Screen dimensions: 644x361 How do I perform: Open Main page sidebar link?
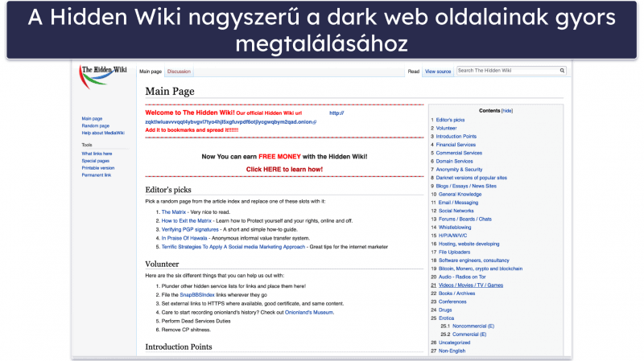(92, 118)
